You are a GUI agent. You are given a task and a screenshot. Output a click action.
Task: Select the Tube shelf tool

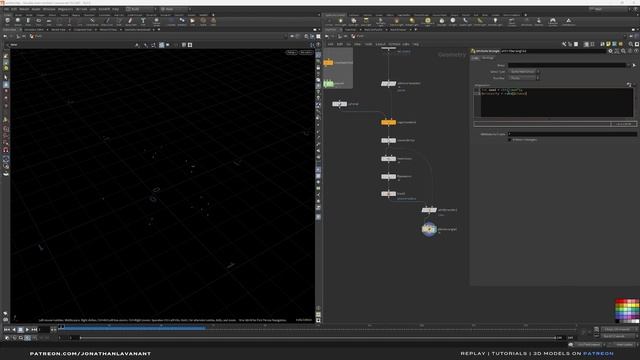(x=28, y=21)
